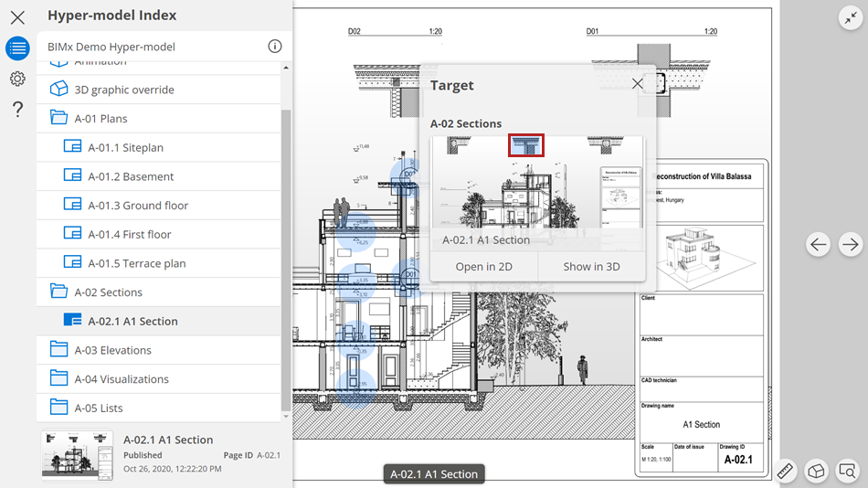Expand the A-03 Elevations folder
Image resolution: width=868 pixels, height=488 pixels.
(x=159, y=350)
